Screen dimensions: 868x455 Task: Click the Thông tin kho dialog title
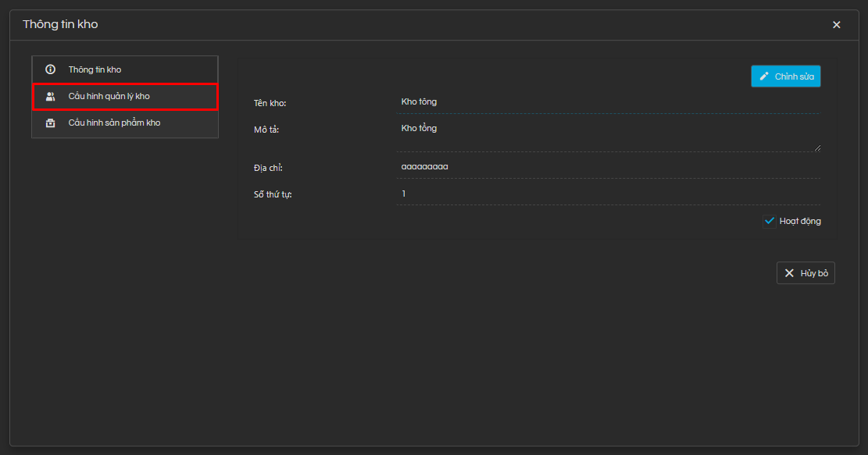[60, 25]
